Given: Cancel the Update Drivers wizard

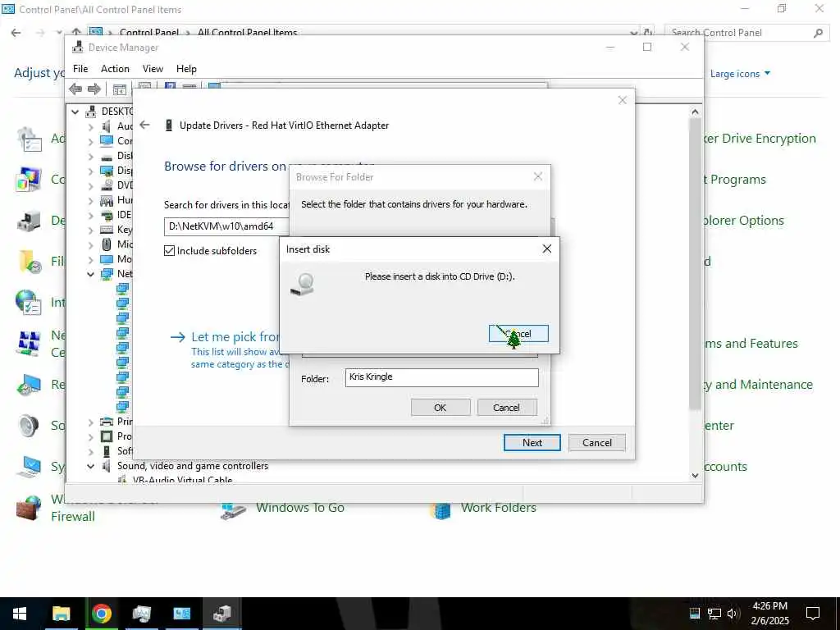Looking at the screenshot, I should pos(597,442).
